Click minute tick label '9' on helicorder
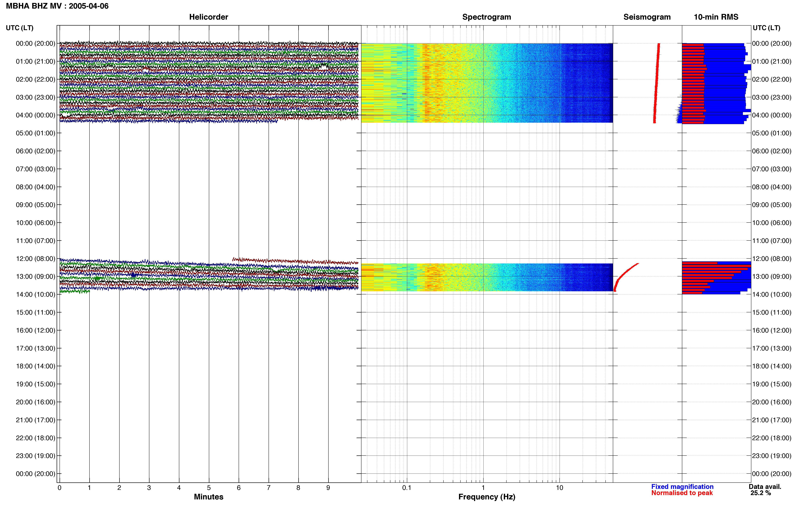Viewport: 812px width, 508px height. click(x=328, y=488)
